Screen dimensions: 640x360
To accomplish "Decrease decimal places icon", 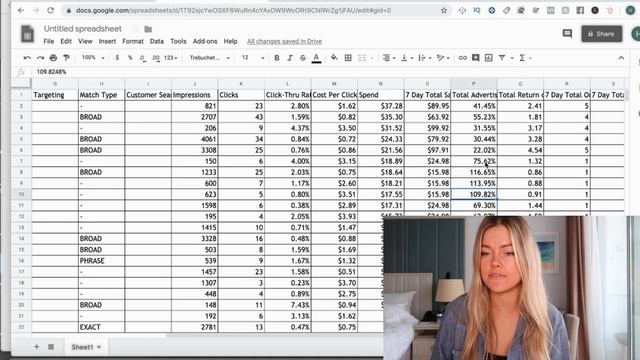I will pos(142,58).
